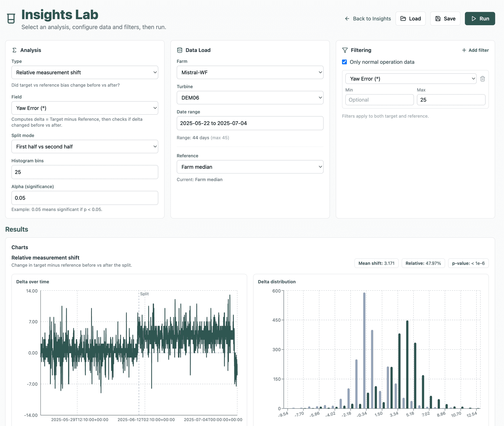Click the trash icon to delete Yaw Error filter
Viewport: 504px width, 426px height.
coord(482,78)
